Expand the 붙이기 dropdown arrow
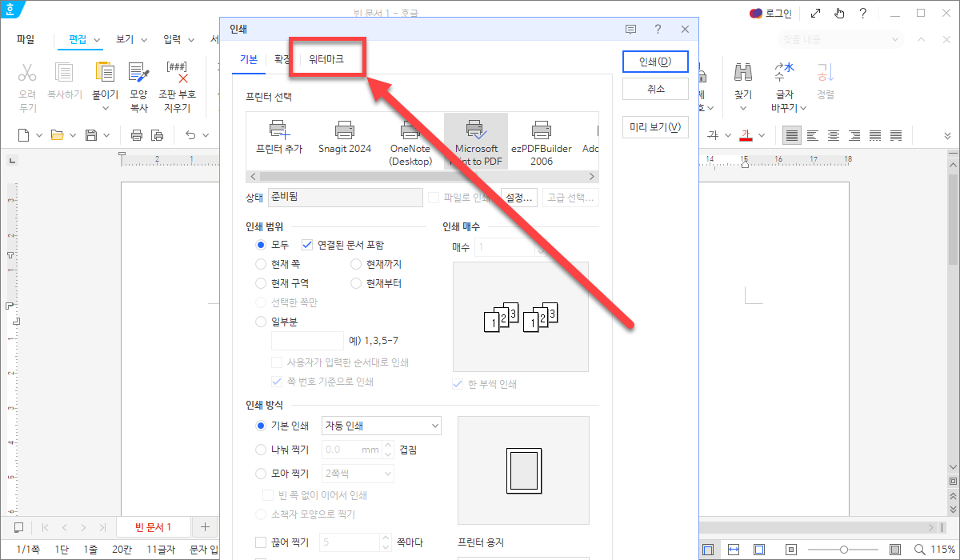The width and height of the screenshot is (960, 560). [105, 109]
